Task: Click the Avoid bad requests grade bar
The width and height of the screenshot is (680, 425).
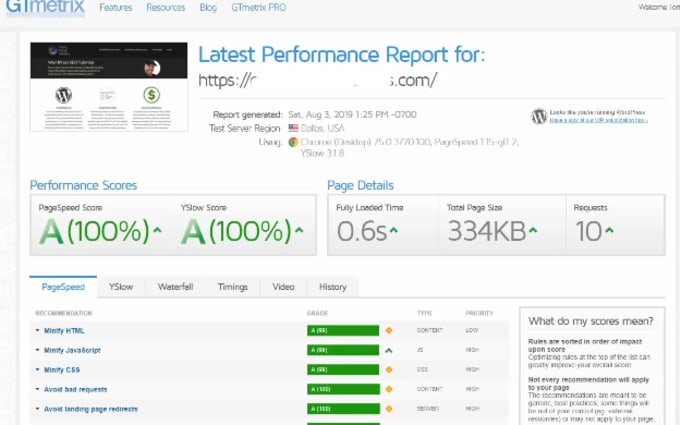Action: point(343,389)
